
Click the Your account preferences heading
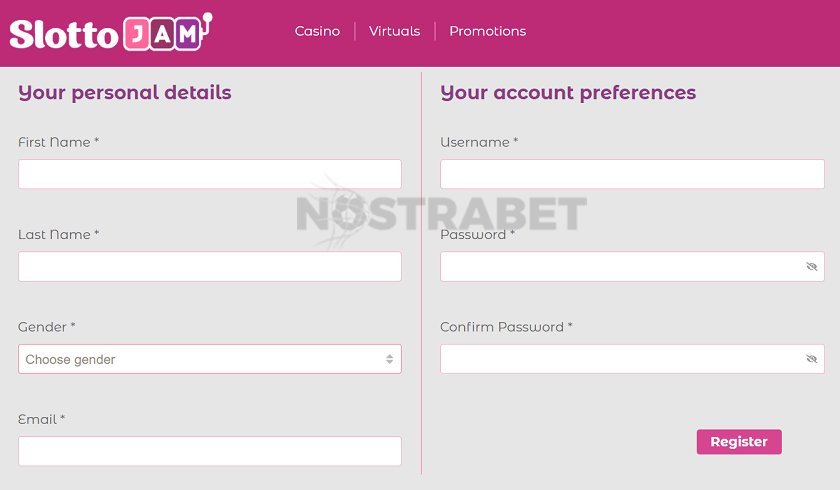pyautogui.click(x=568, y=93)
